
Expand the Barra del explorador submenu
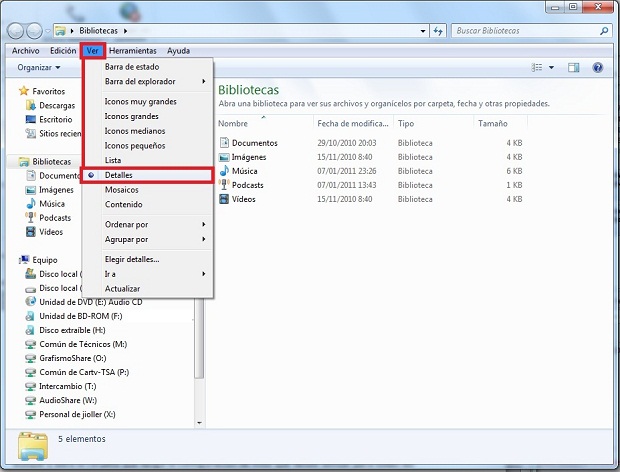coord(147,81)
